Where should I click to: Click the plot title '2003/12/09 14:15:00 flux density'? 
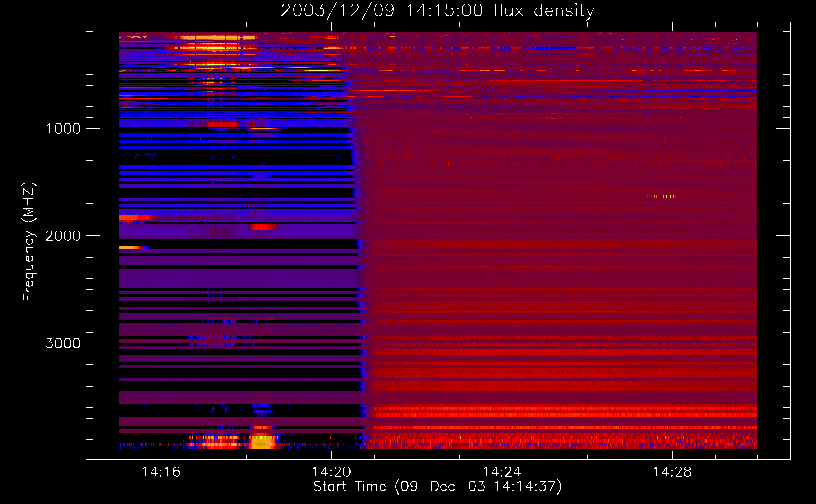coord(437,10)
